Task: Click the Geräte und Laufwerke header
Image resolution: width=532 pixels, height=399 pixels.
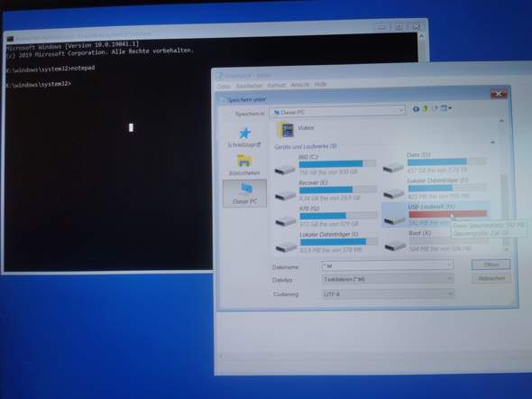Action: point(306,147)
